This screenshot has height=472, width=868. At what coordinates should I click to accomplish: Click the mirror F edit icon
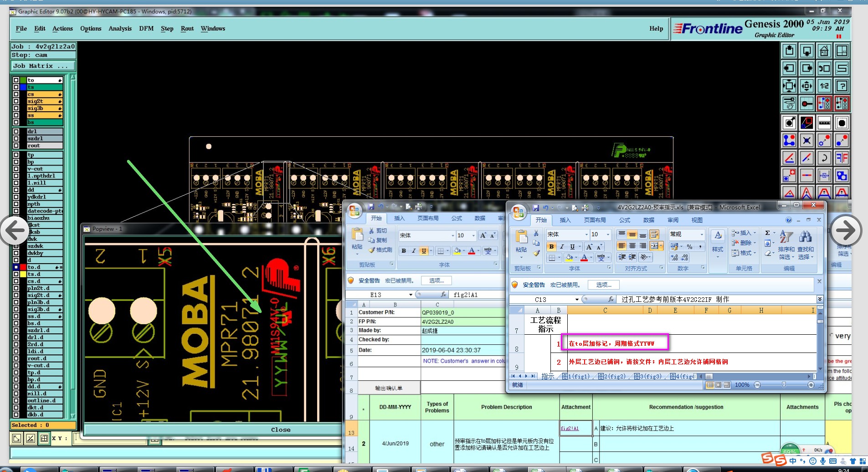pos(842,158)
